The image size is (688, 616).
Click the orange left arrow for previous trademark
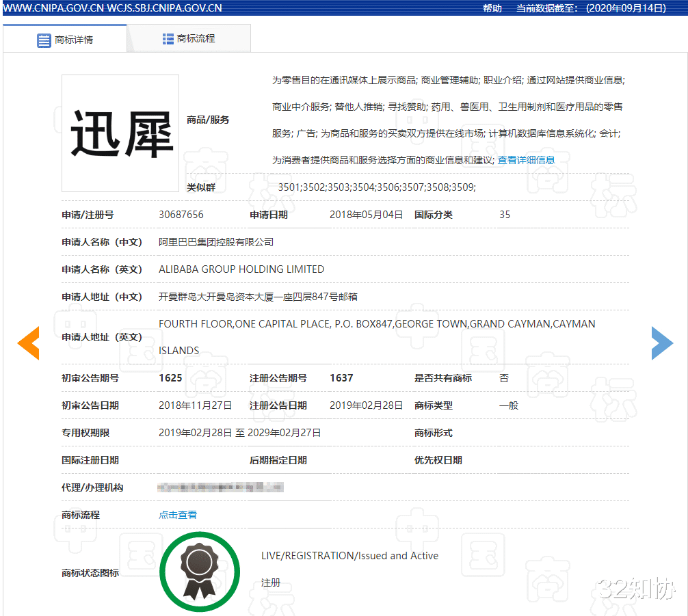[x=29, y=343]
